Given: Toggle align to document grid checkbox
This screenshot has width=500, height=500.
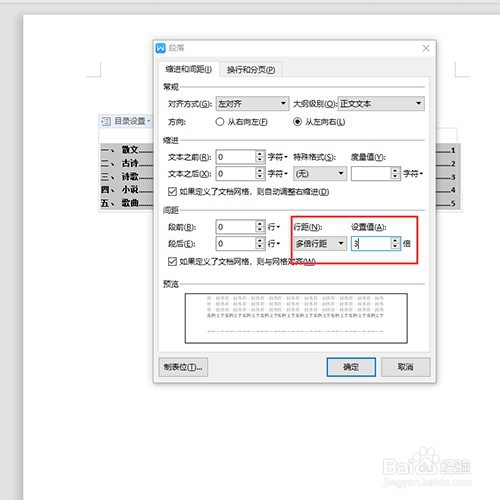Looking at the screenshot, I should tap(172, 261).
